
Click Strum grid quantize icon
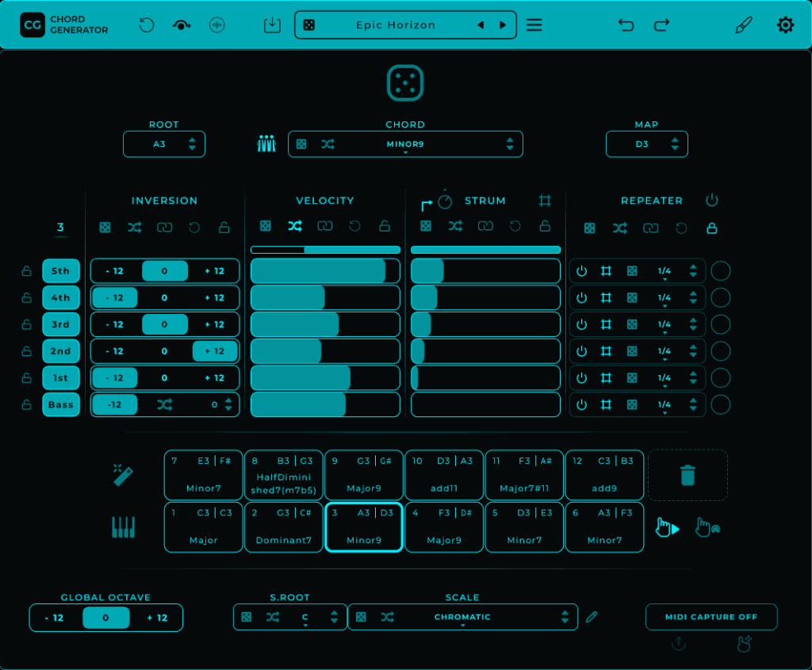[x=545, y=201]
